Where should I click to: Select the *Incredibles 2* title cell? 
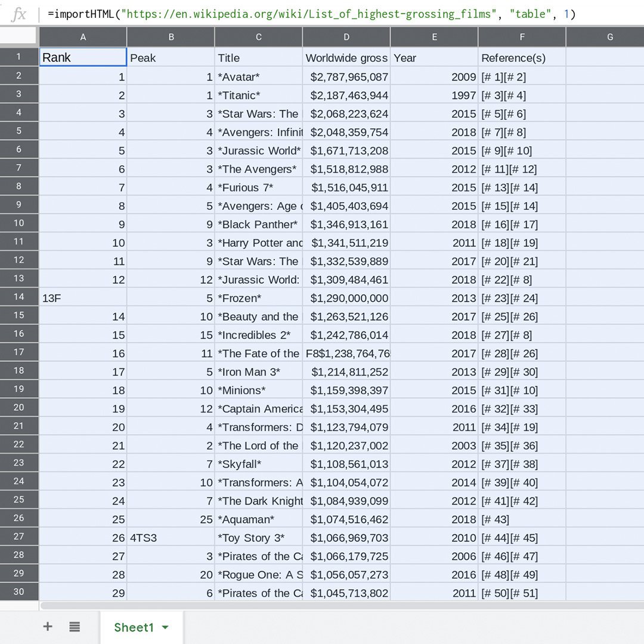click(259, 335)
